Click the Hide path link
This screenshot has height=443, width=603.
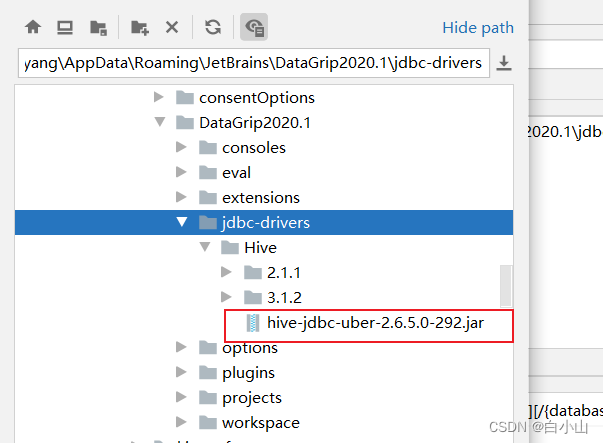click(478, 28)
